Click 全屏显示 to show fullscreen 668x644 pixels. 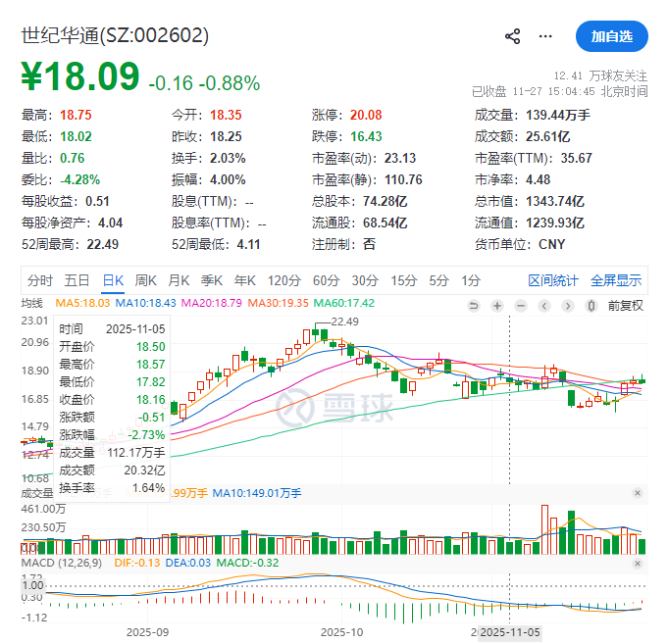(x=616, y=280)
